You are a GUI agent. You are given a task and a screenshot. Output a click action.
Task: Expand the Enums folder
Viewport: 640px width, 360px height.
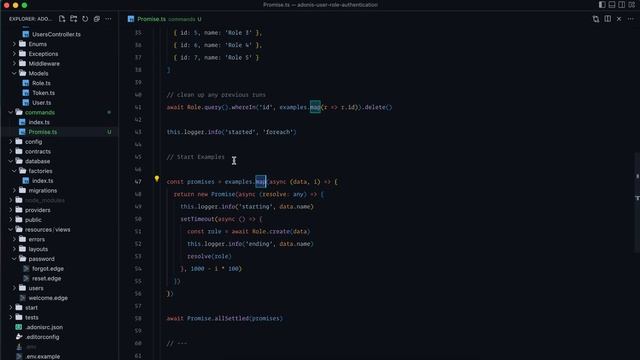tap(14, 44)
